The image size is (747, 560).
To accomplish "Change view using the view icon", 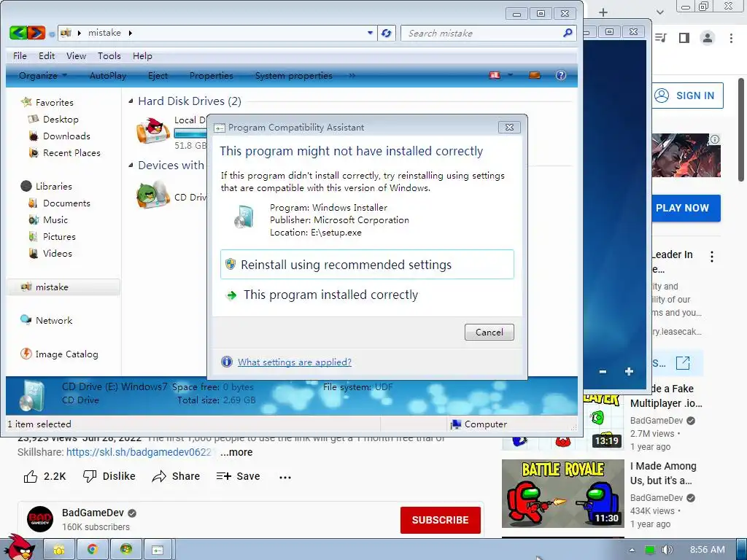I will tap(495, 75).
